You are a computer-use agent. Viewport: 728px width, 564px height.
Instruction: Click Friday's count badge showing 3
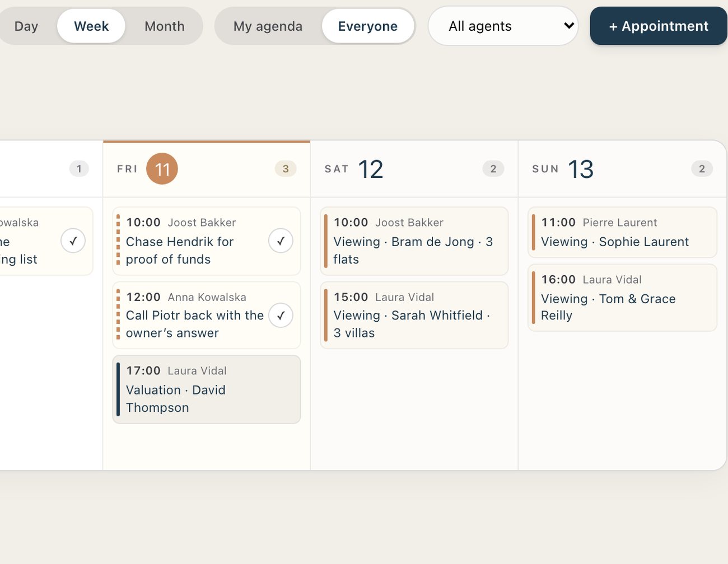coord(286,169)
